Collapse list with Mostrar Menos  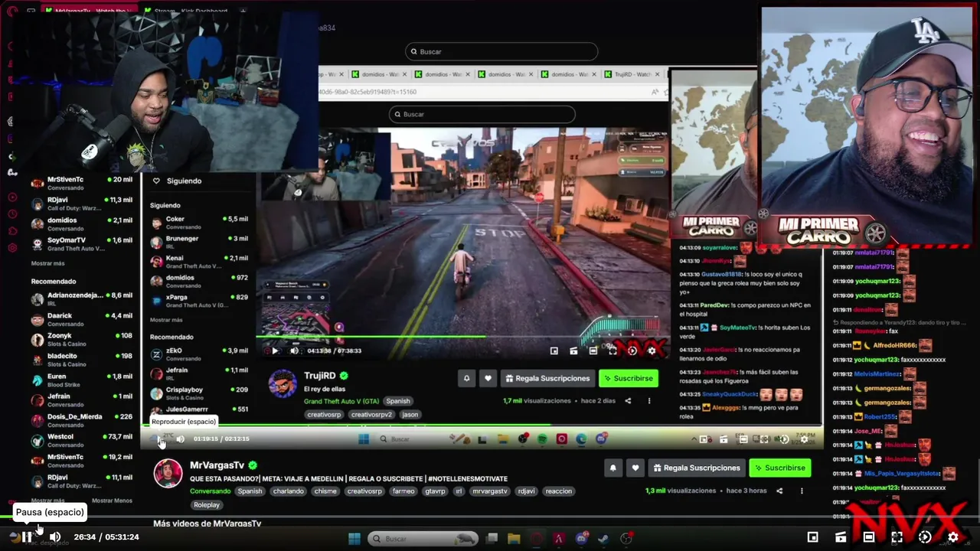(112, 500)
